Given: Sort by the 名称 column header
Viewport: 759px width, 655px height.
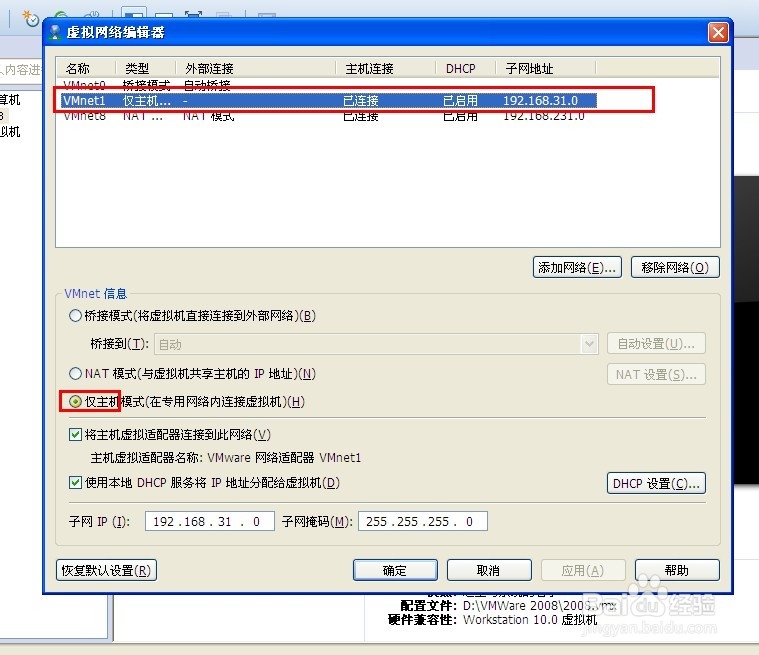Looking at the screenshot, I should [86, 68].
